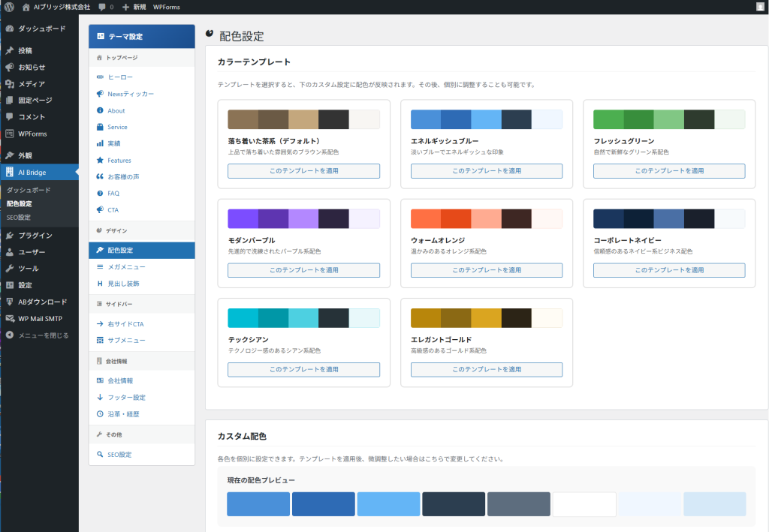Select the フレッシュグリーン template card palette
Image resolution: width=769 pixels, height=532 pixels.
[x=668, y=120]
